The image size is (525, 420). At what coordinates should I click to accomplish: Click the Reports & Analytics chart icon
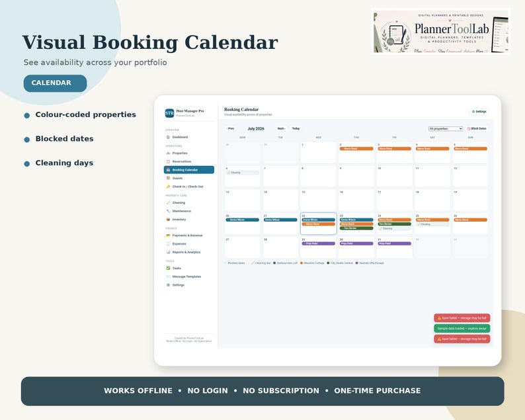tap(168, 252)
